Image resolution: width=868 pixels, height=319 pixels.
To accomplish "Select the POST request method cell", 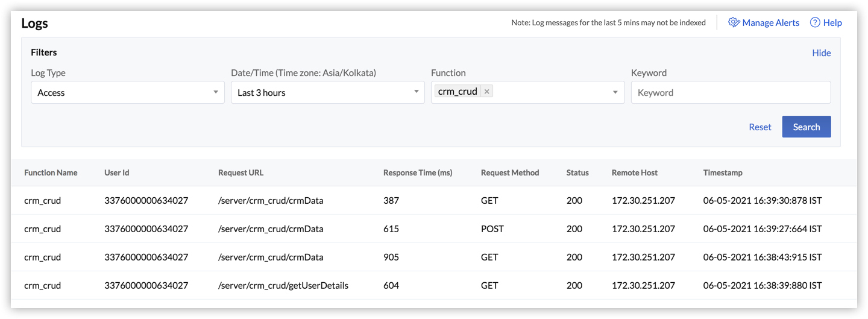I will 492,229.
